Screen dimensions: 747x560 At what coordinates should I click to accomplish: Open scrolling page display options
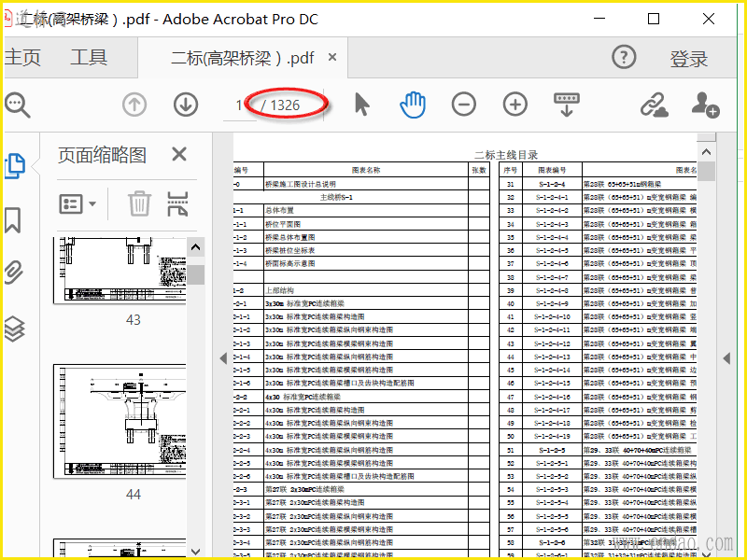[x=567, y=105]
